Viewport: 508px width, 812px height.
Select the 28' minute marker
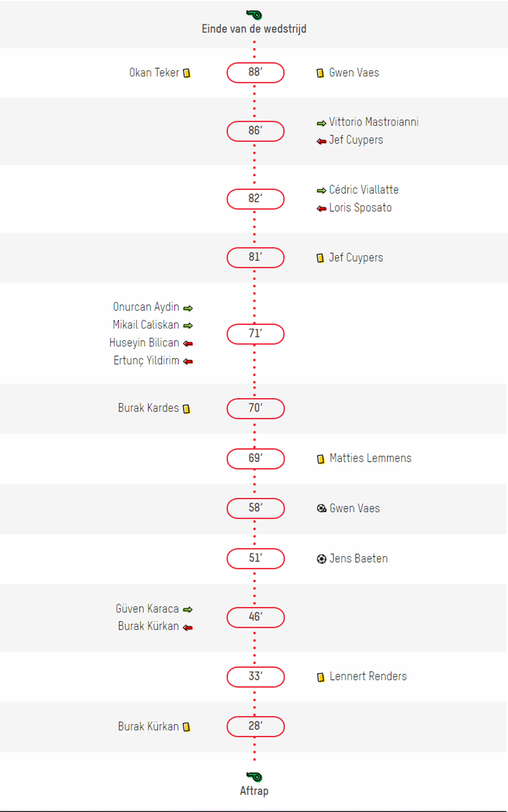[256, 727]
